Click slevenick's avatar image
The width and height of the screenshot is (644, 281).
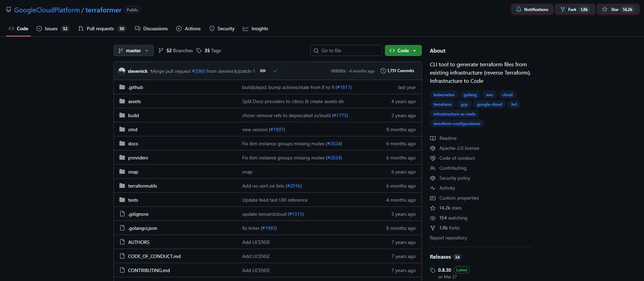(122, 71)
